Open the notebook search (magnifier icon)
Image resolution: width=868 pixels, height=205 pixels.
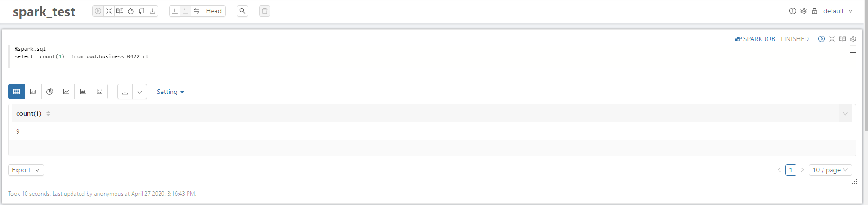pos(242,11)
